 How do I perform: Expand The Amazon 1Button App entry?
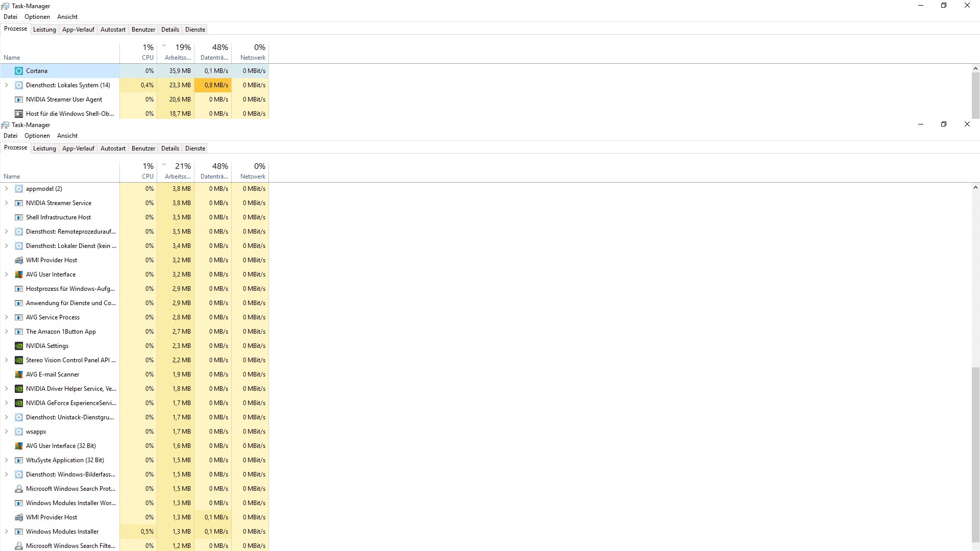pyautogui.click(x=7, y=332)
